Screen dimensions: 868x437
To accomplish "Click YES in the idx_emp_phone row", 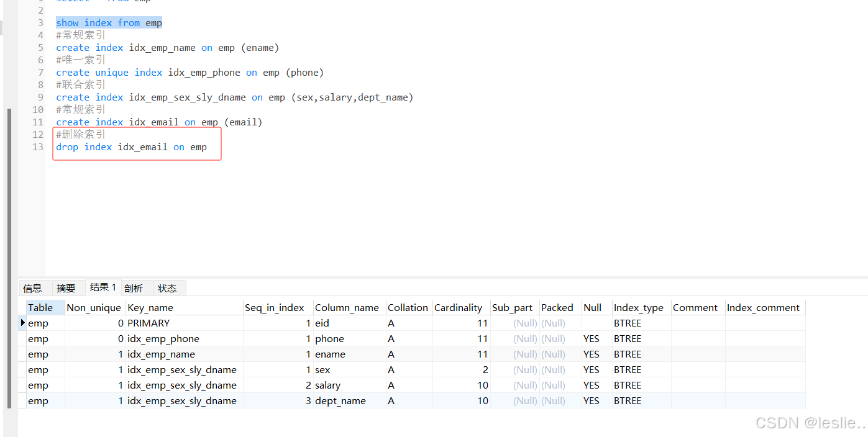I will pyautogui.click(x=596, y=338).
